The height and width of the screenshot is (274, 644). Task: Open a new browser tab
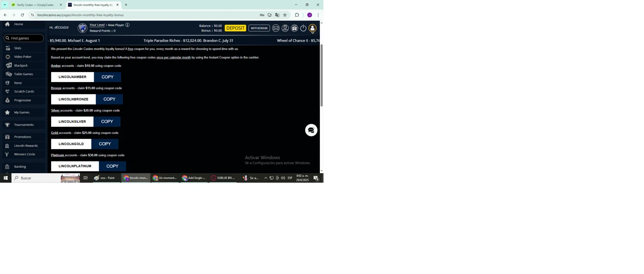(126, 5)
